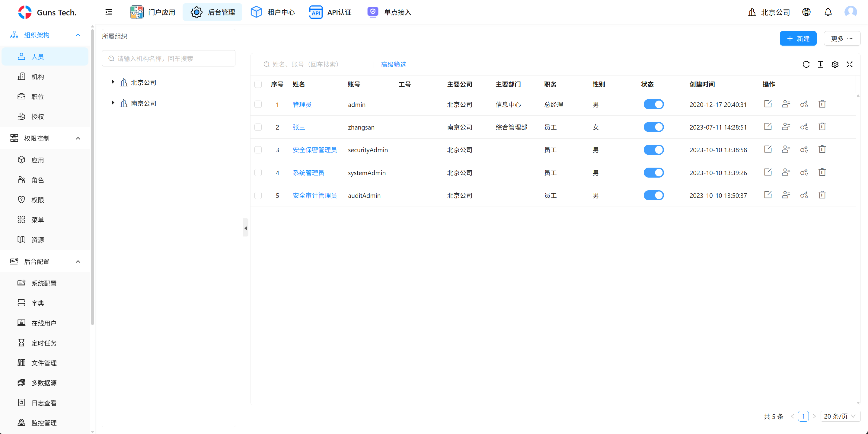Switch to 单点接入 top tab

point(389,12)
